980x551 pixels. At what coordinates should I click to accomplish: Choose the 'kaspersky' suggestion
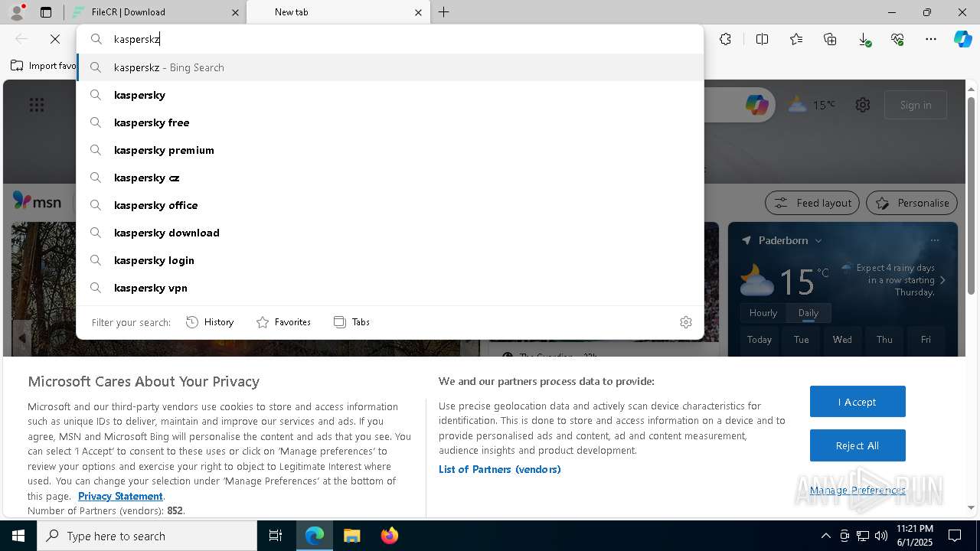tap(390, 95)
